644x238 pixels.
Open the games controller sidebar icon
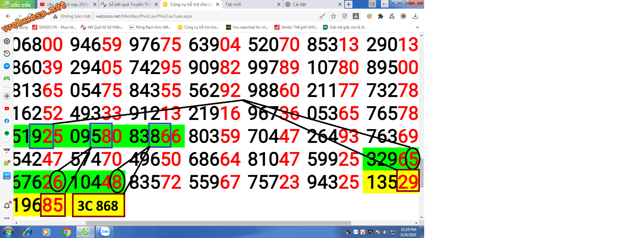tap(7, 78)
